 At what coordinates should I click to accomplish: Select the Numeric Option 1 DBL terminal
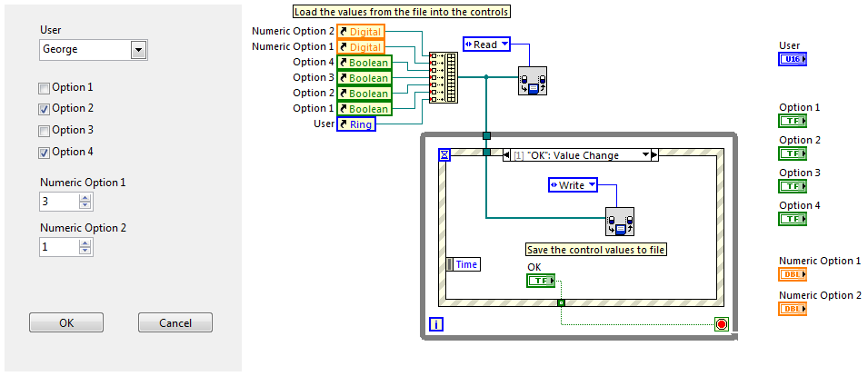(x=792, y=274)
